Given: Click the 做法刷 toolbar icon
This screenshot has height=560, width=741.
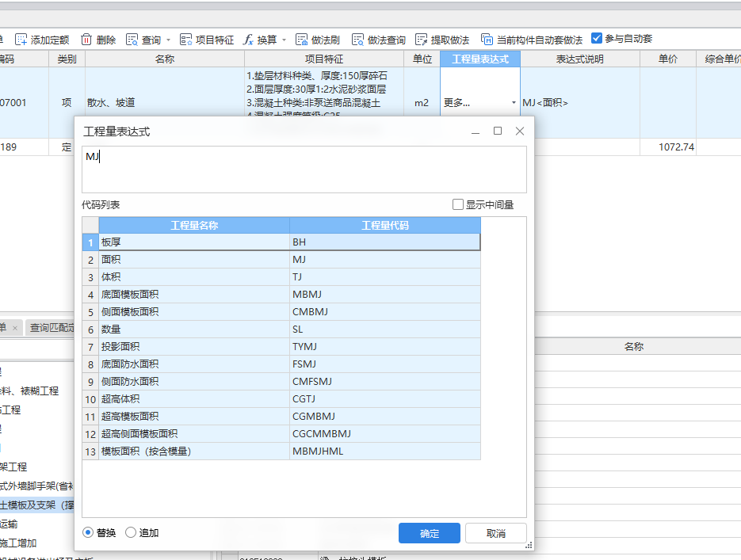Looking at the screenshot, I should pos(301,40).
